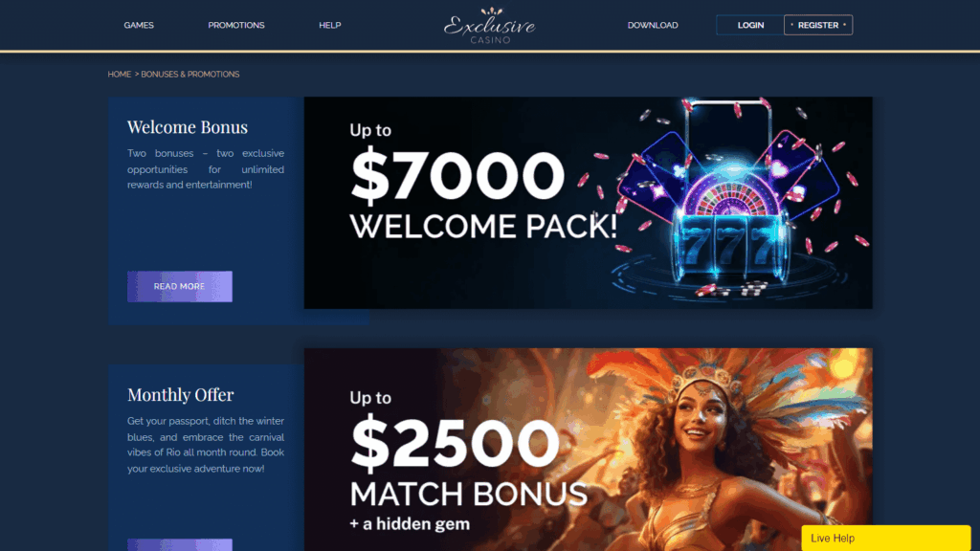The width and height of the screenshot is (980, 551).
Task: Open the Promotions menu item
Action: (236, 26)
